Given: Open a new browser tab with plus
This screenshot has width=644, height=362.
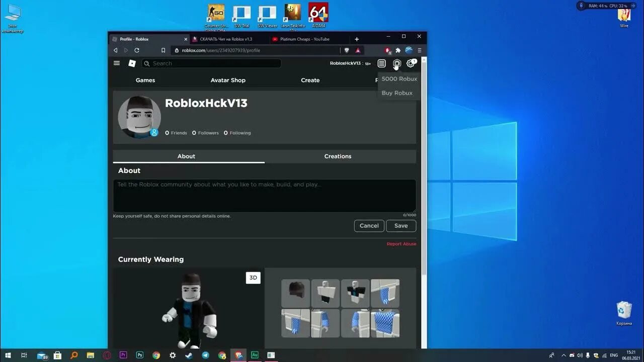Looking at the screenshot, I should pos(357,39).
